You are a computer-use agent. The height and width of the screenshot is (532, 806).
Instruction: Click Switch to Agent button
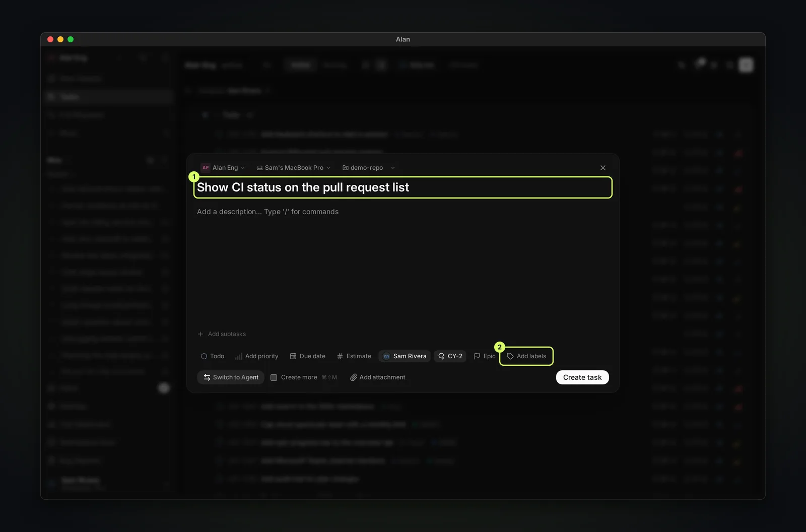(231, 377)
